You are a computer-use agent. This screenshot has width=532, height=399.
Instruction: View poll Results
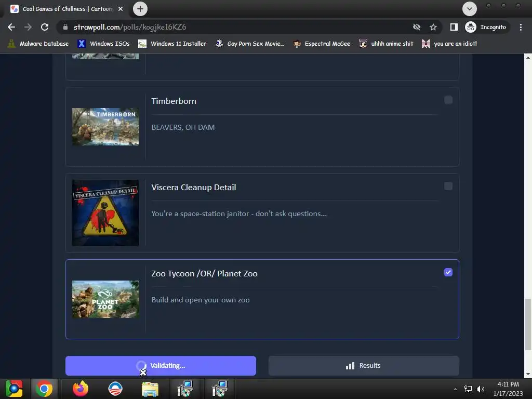[364, 365]
